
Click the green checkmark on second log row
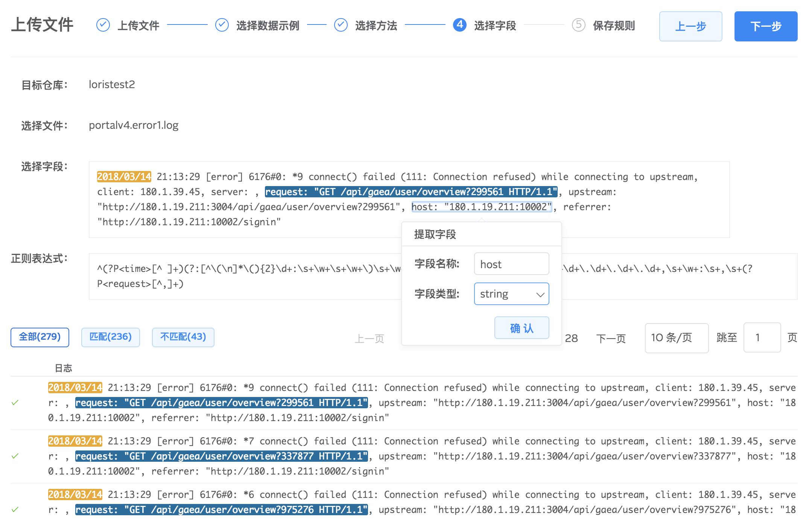coord(15,456)
